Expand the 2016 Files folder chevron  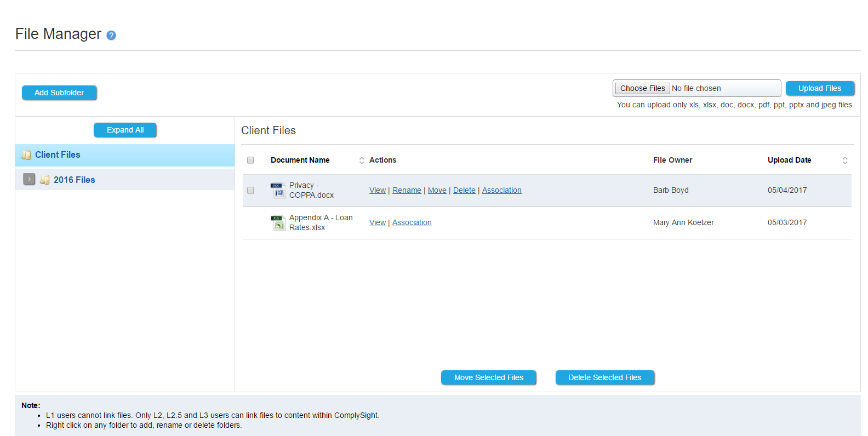click(29, 179)
